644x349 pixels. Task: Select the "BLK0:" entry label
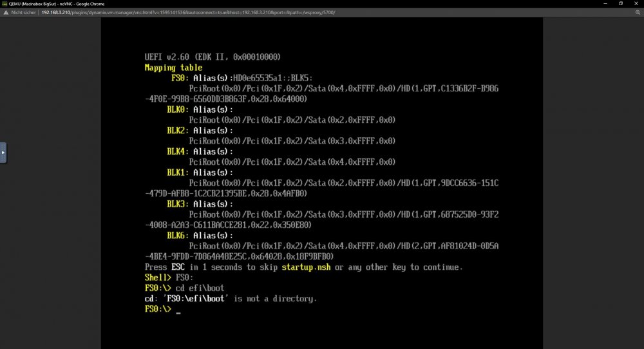[178, 109]
